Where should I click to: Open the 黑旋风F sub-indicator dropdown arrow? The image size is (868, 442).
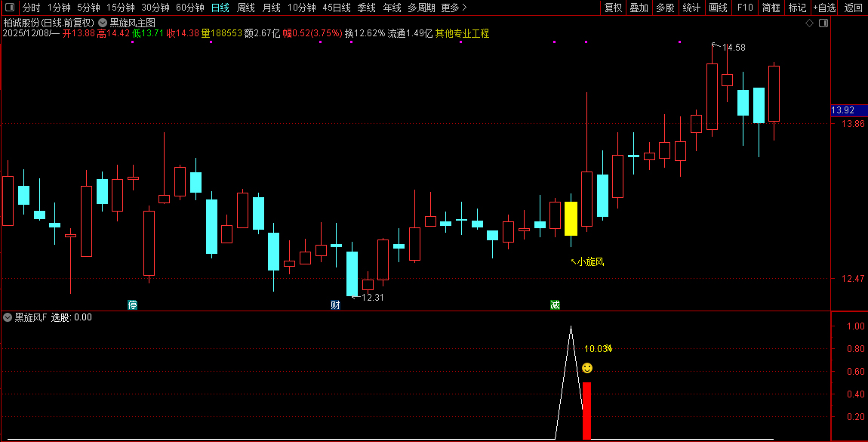tap(8, 317)
